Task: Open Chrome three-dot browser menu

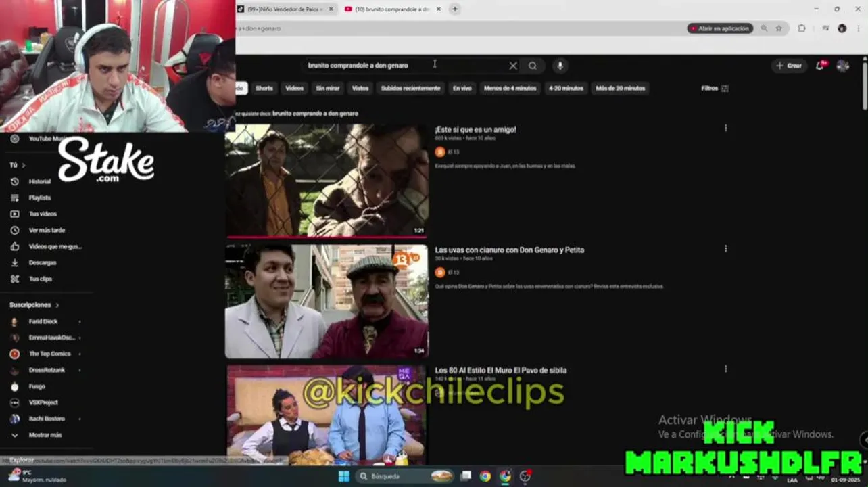Action: pos(858,28)
